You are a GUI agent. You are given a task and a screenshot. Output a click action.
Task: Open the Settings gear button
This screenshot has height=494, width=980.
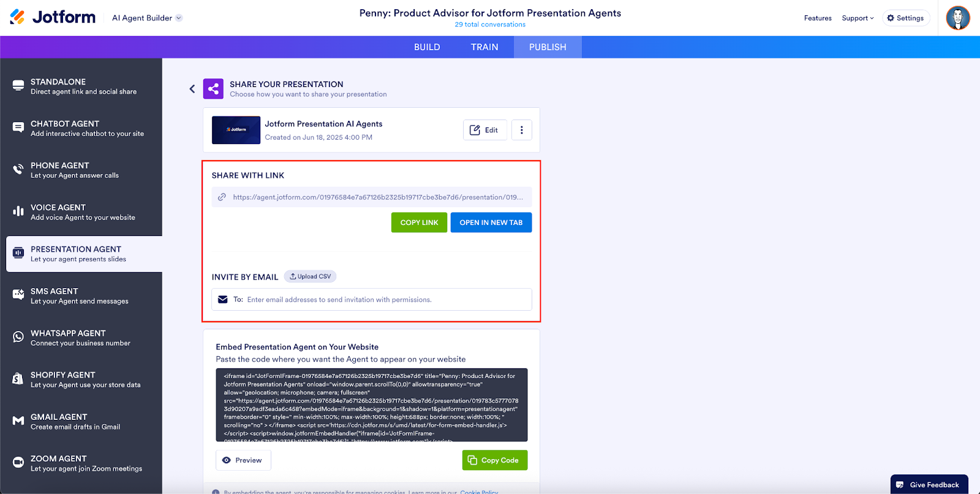(905, 18)
